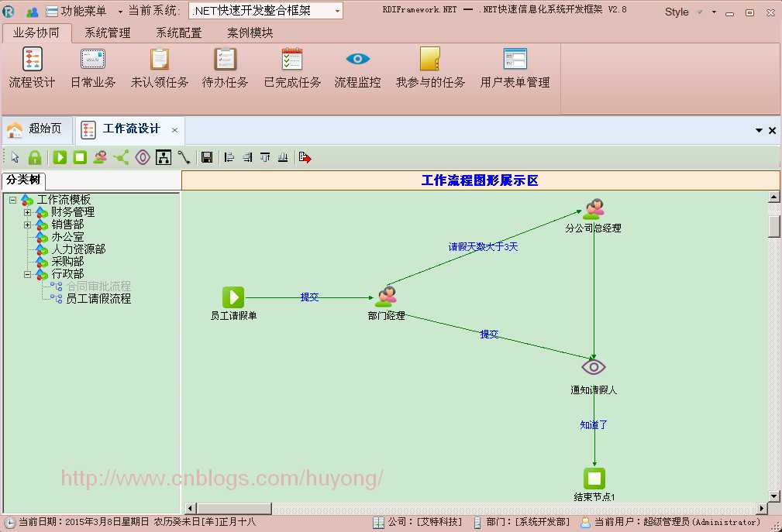The image size is (782, 532).
Task: Expand the 财务管理 tree node
Action: (27, 212)
